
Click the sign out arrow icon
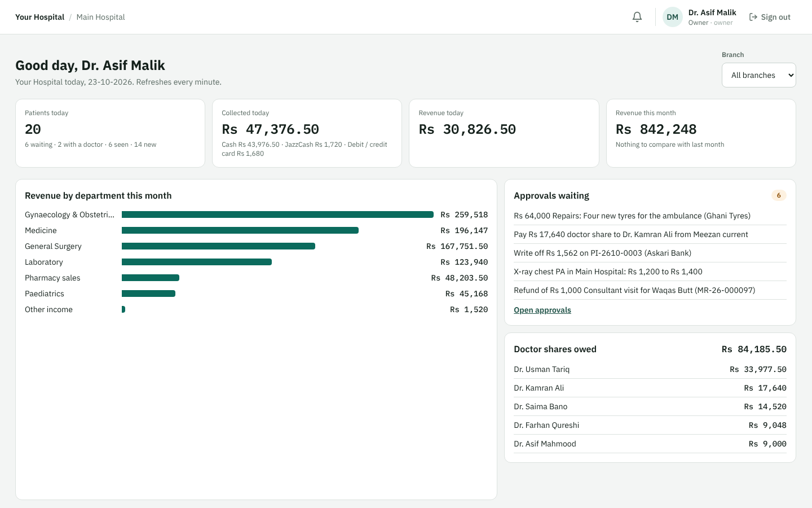pyautogui.click(x=753, y=17)
